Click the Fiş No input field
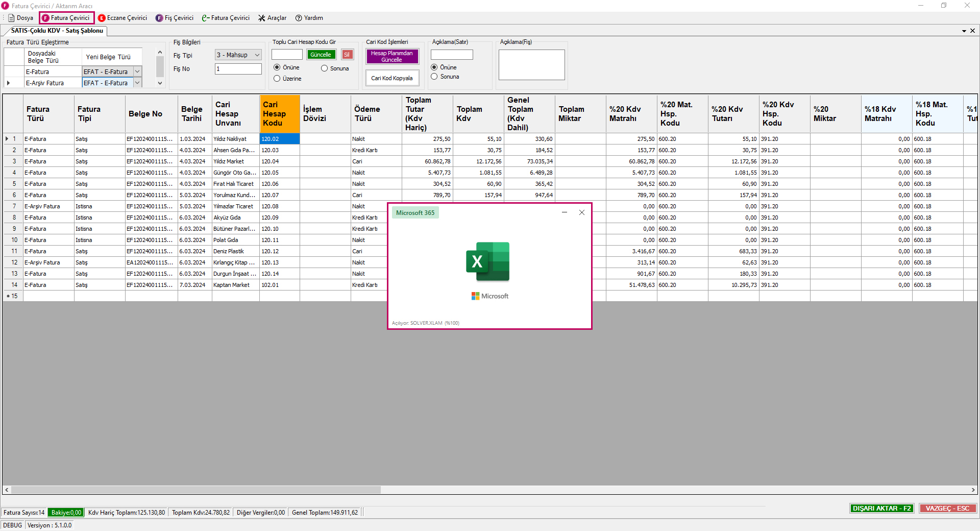Image resolution: width=980 pixels, height=531 pixels. pos(238,69)
